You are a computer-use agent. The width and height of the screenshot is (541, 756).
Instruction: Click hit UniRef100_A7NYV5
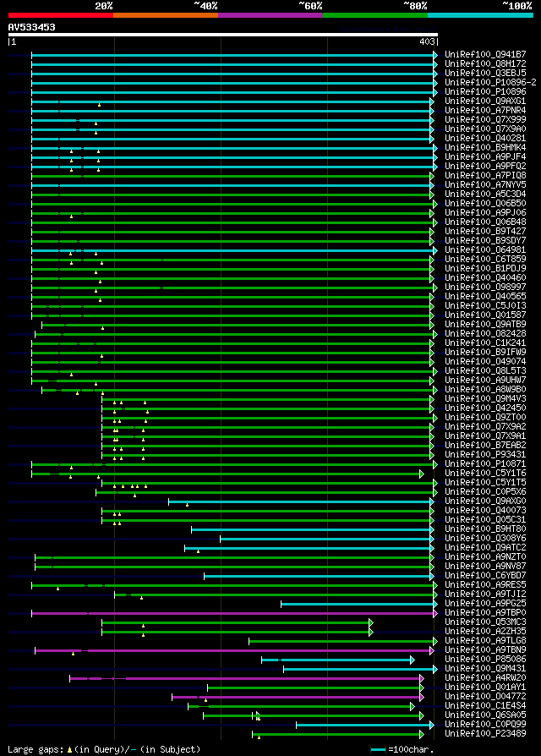coord(485,185)
